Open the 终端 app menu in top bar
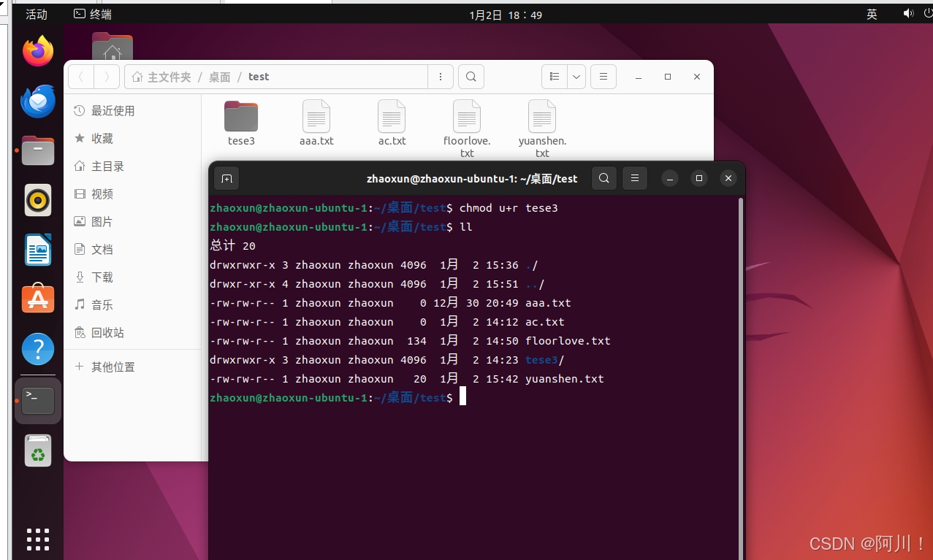Image resolution: width=933 pixels, height=560 pixels. pos(93,14)
